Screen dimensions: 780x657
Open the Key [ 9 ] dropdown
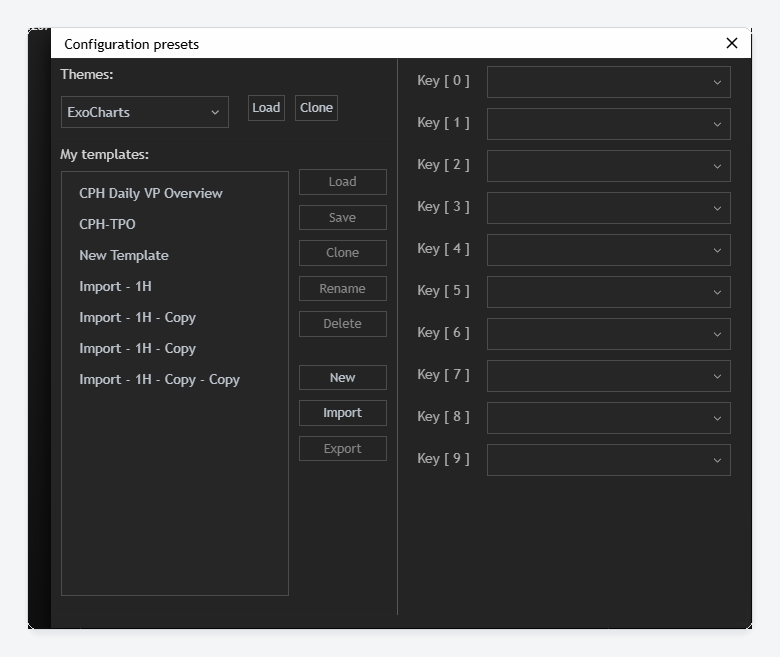click(609, 460)
